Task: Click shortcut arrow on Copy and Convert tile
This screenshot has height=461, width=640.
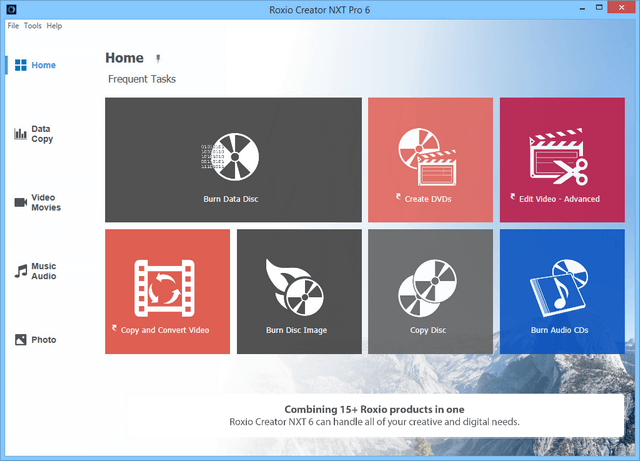Action: pos(114,327)
